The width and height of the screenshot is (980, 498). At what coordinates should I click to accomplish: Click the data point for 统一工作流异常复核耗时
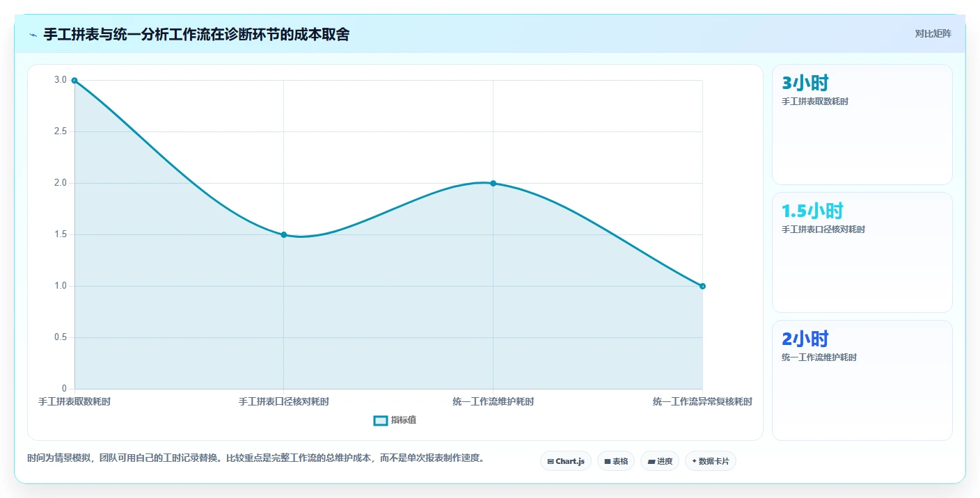coord(702,286)
